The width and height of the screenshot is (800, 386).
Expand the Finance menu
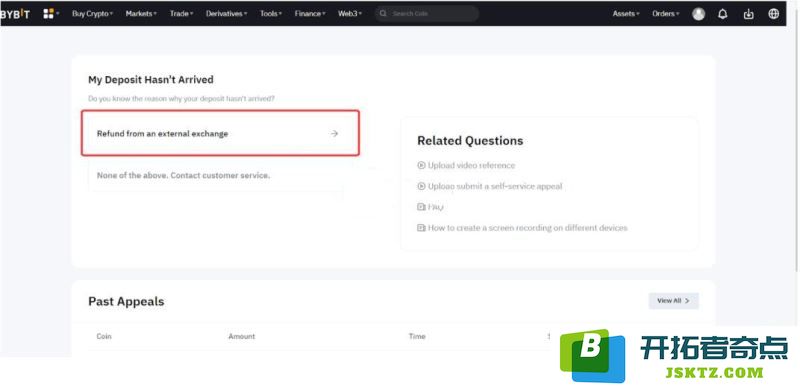click(x=310, y=14)
